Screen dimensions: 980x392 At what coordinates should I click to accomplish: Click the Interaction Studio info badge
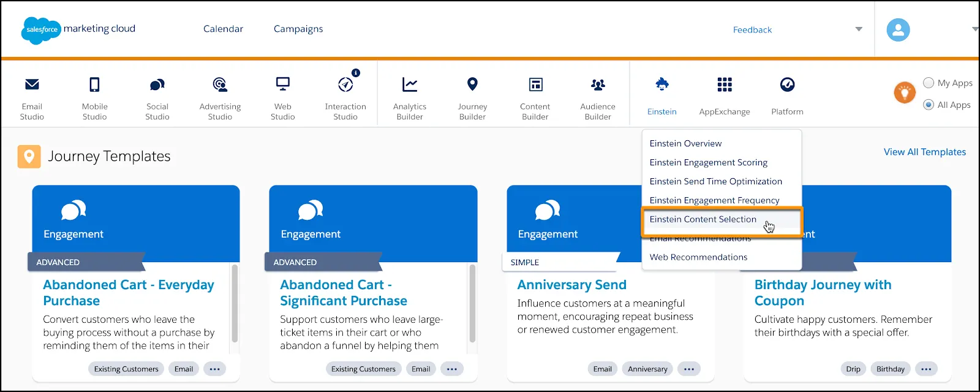click(x=356, y=72)
